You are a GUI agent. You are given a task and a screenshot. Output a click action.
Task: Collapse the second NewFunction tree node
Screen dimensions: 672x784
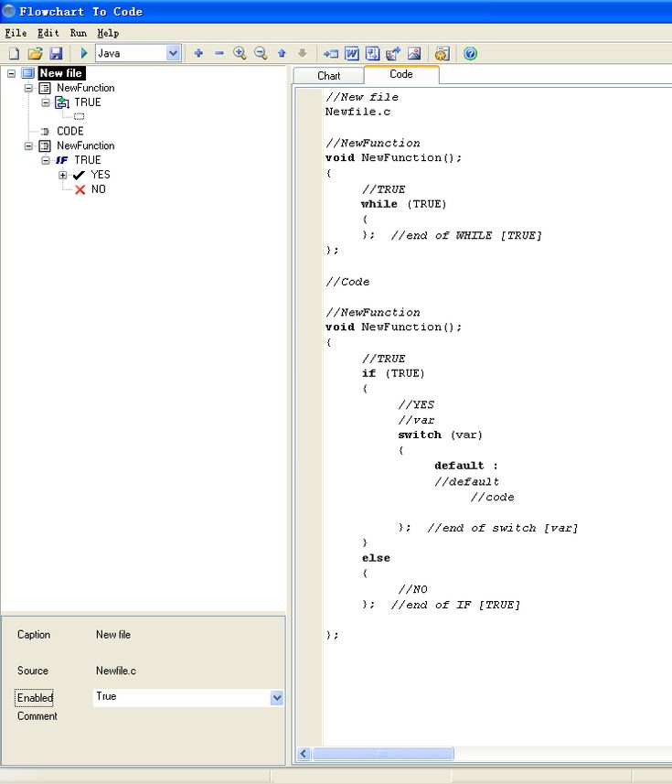[x=28, y=146]
